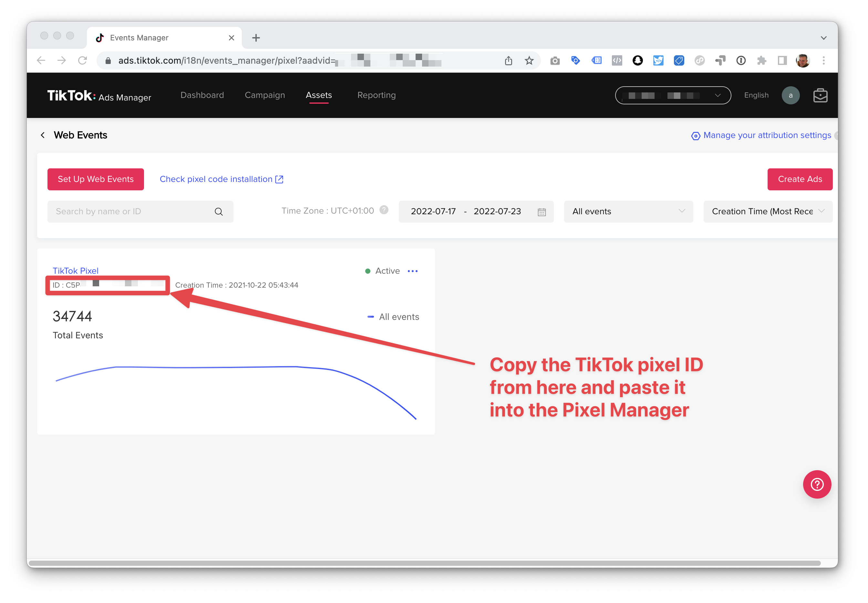This screenshot has height=603, width=868.
Task: Open the puzzle piece Extensions menu
Action: coord(761,60)
